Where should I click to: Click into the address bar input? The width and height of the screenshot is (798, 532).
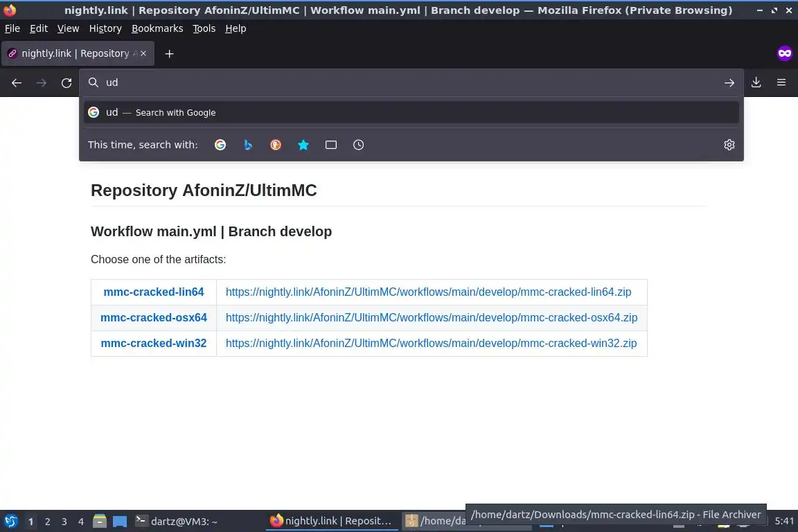[411, 82]
